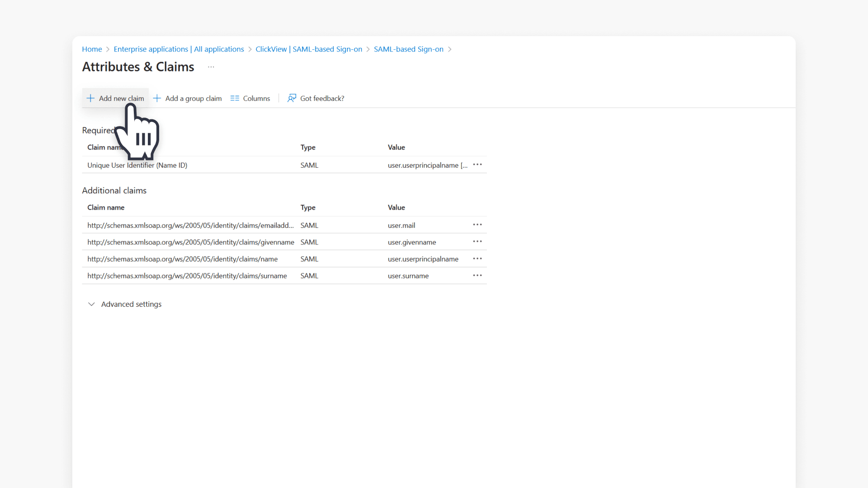
Task: Click the plus icon beside Add new claim
Action: (90, 98)
